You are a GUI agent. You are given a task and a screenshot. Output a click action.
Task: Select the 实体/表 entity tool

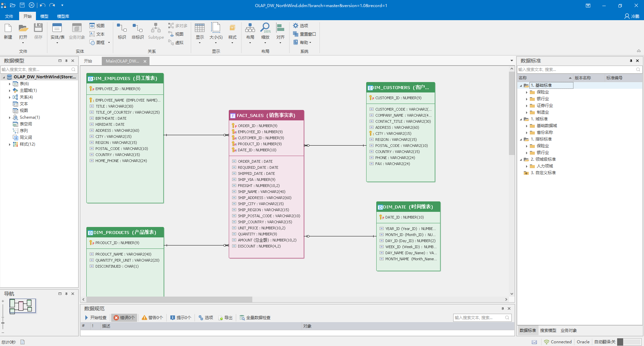point(57,31)
